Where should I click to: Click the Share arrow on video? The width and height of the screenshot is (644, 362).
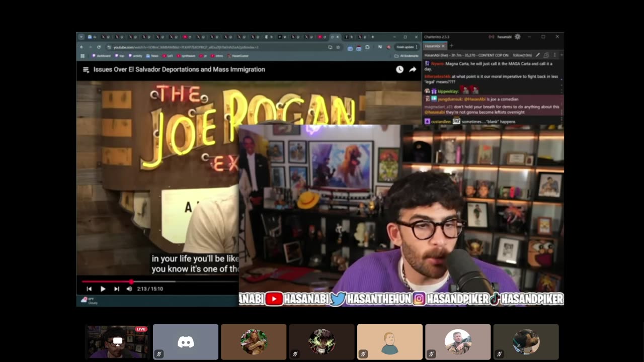413,69
